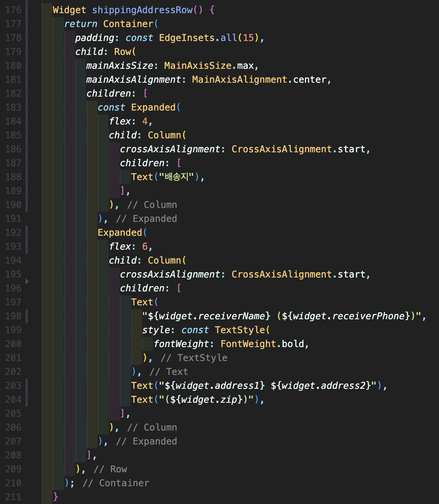Click the '// Container' comment

[116, 483]
